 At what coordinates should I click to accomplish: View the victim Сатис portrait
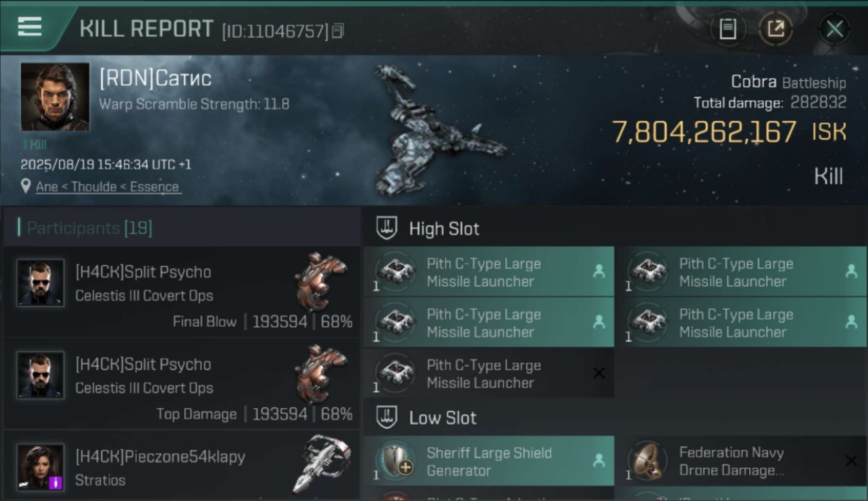click(55, 97)
